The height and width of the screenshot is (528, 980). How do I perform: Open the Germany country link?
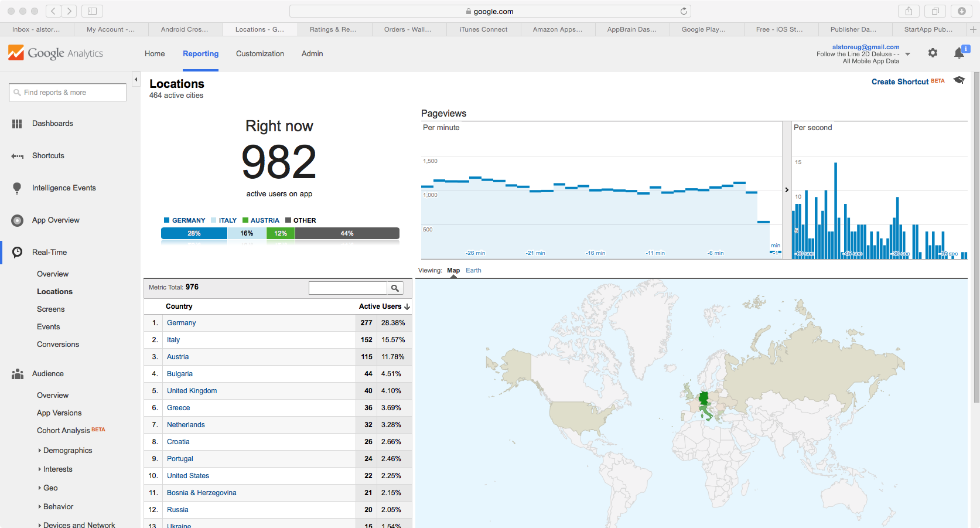[182, 323]
